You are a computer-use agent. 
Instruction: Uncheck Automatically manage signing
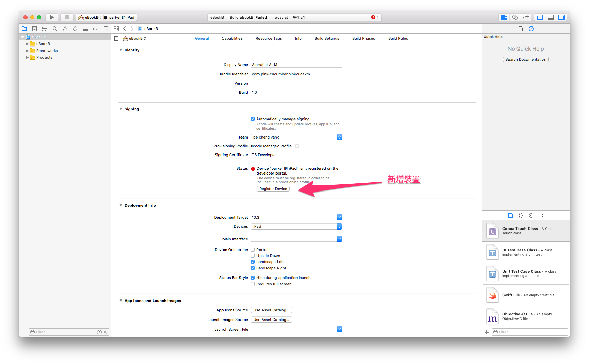click(253, 119)
